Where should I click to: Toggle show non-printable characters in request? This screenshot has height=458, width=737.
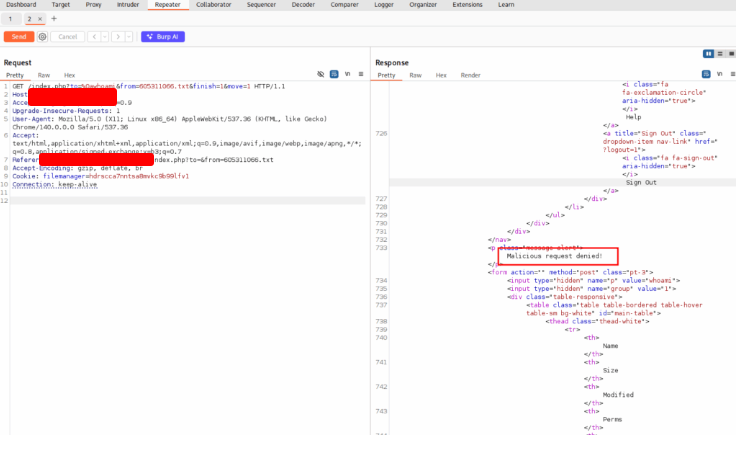(x=348, y=75)
